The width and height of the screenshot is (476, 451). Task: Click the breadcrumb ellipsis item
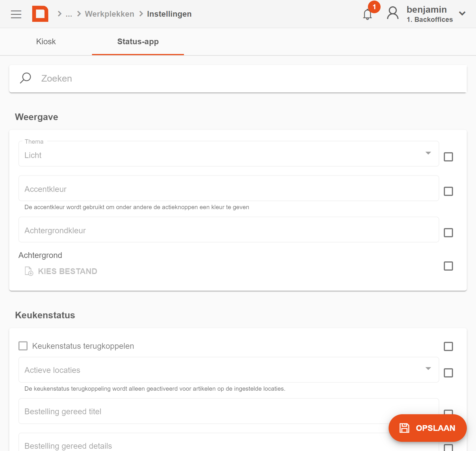(69, 14)
